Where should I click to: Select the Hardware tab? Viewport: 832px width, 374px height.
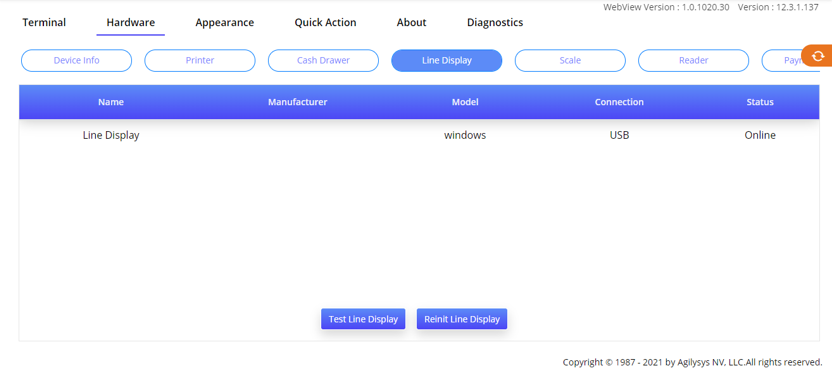[131, 22]
